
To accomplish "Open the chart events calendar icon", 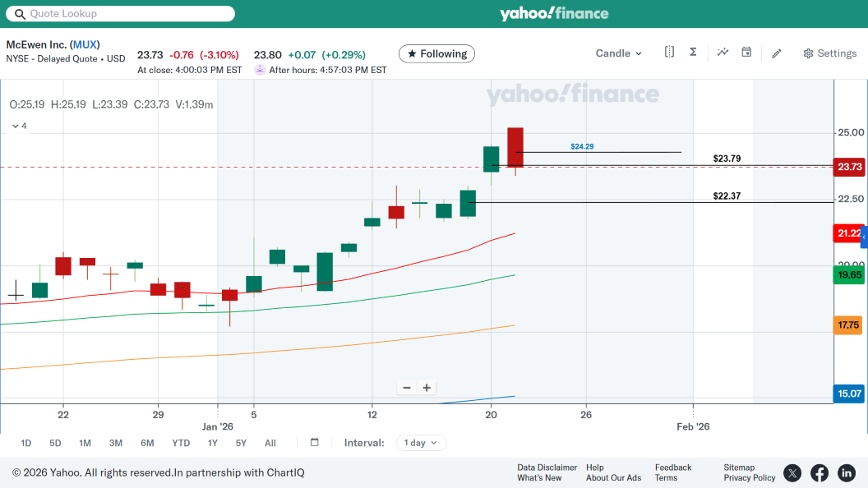I will coord(746,53).
